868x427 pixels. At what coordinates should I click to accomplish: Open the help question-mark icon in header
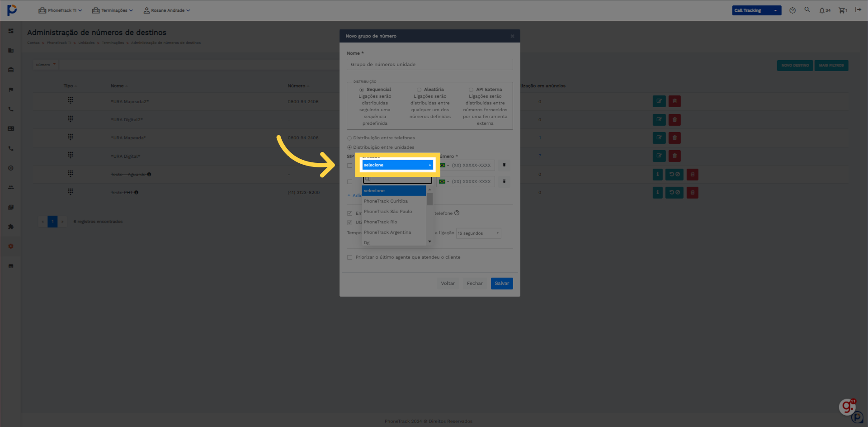pos(793,10)
